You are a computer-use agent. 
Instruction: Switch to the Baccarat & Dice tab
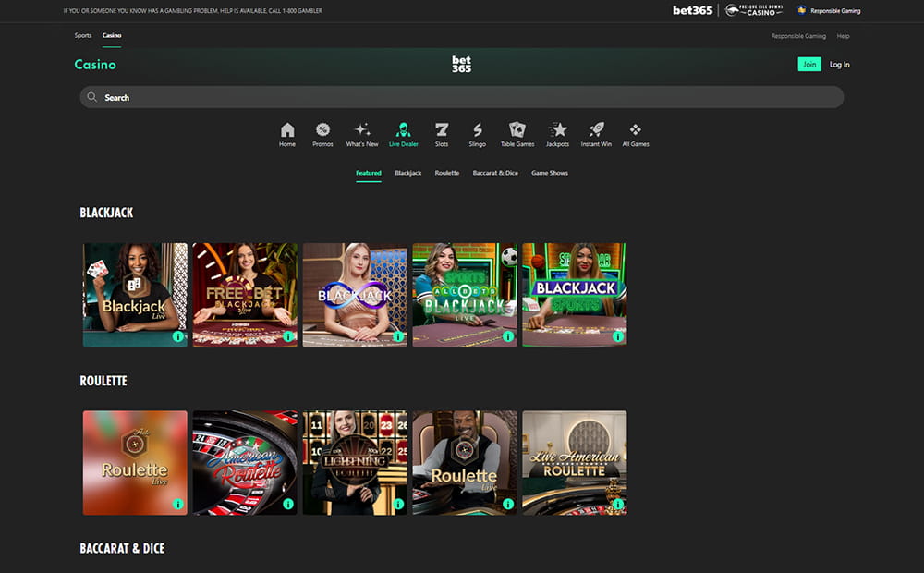[495, 173]
